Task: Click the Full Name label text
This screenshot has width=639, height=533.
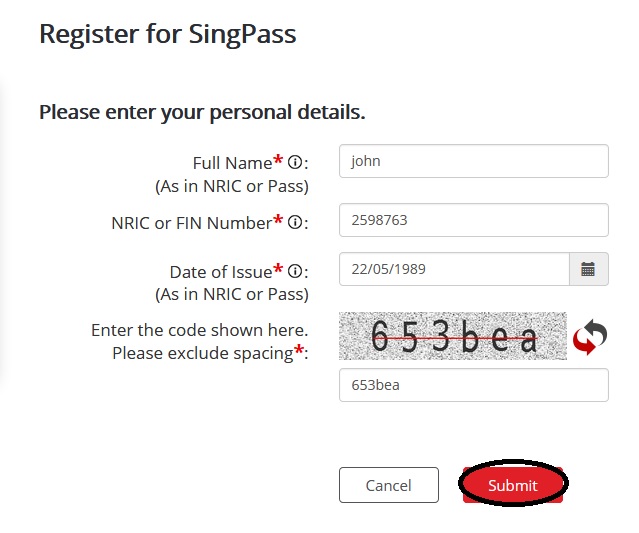Action: click(x=232, y=163)
